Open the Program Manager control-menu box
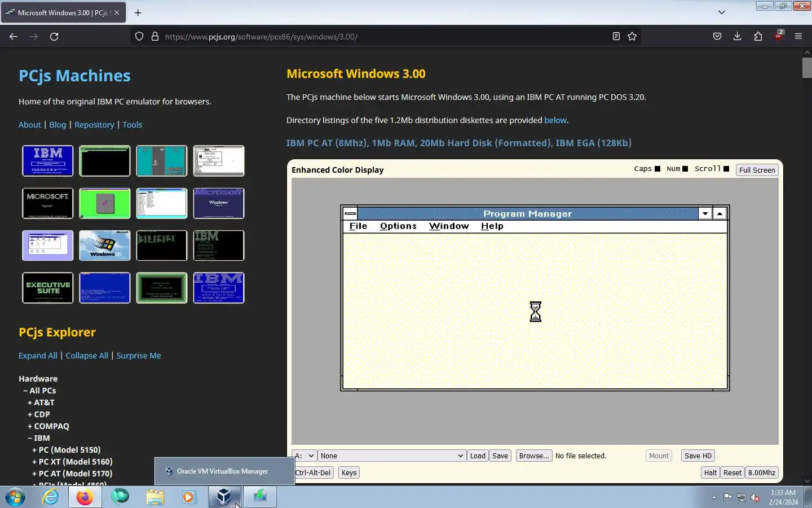 click(350, 213)
